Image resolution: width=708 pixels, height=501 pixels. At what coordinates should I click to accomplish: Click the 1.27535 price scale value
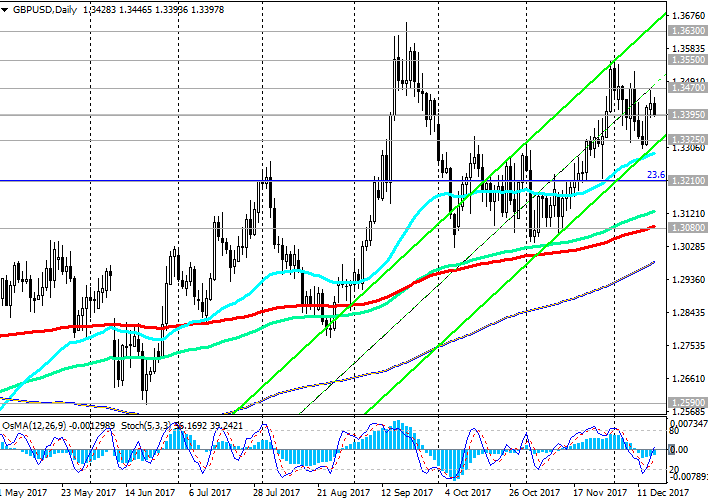pyautogui.click(x=689, y=346)
